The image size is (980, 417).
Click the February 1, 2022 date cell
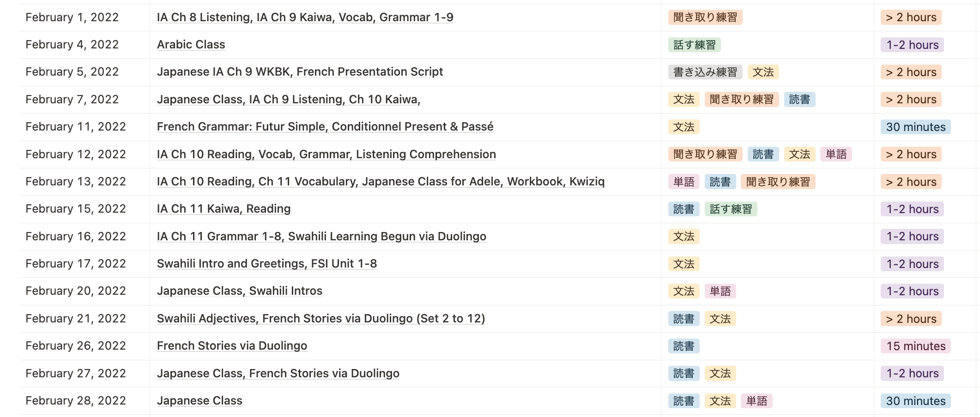click(x=72, y=18)
